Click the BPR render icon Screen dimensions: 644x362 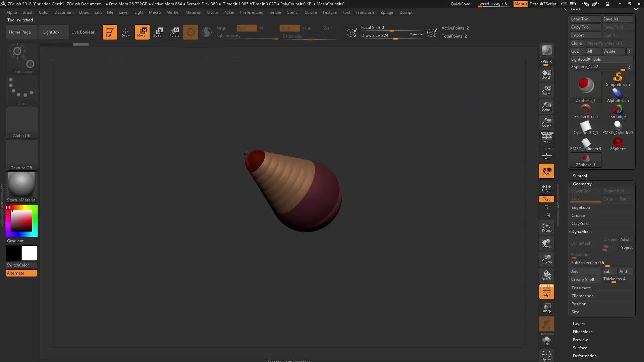click(546, 51)
